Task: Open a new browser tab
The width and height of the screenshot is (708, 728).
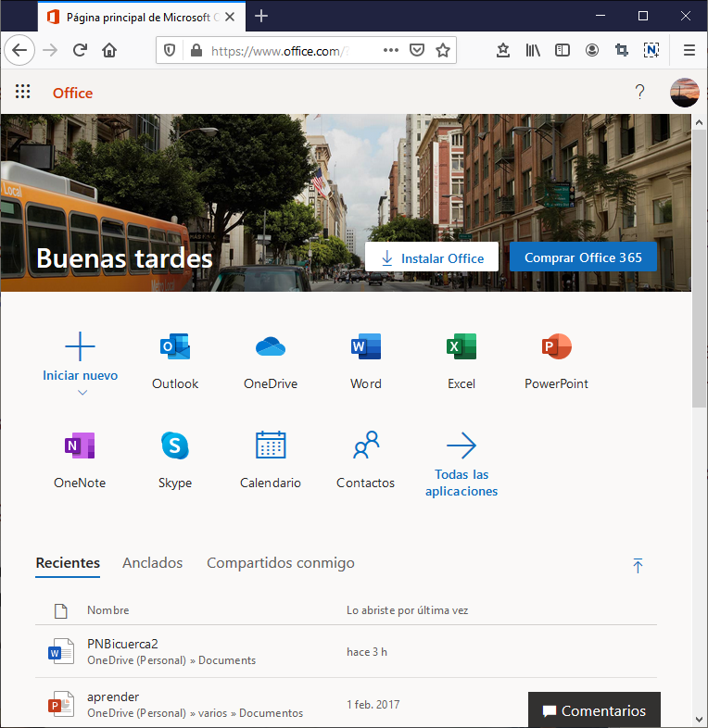Action: (x=261, y=17)
